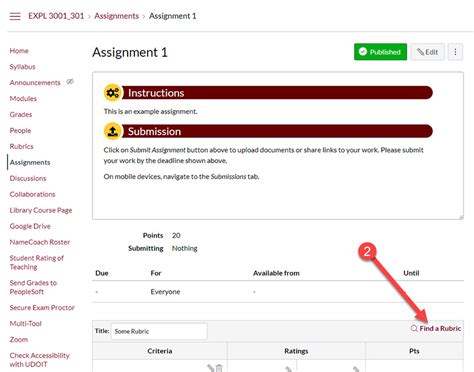474x372 pixels.
Task: Click the text box resize handle corner
Action: coord(461,217)
